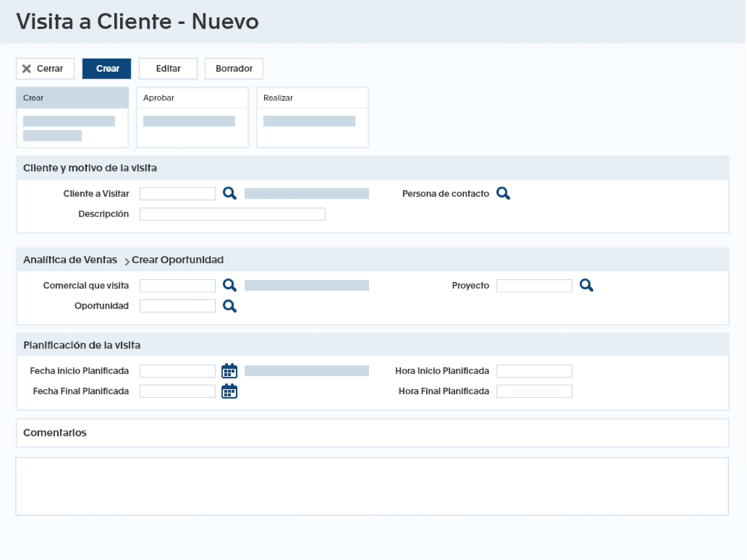Click the Editar button
Viewport: 747px width, 560px height.
point(168,69)
